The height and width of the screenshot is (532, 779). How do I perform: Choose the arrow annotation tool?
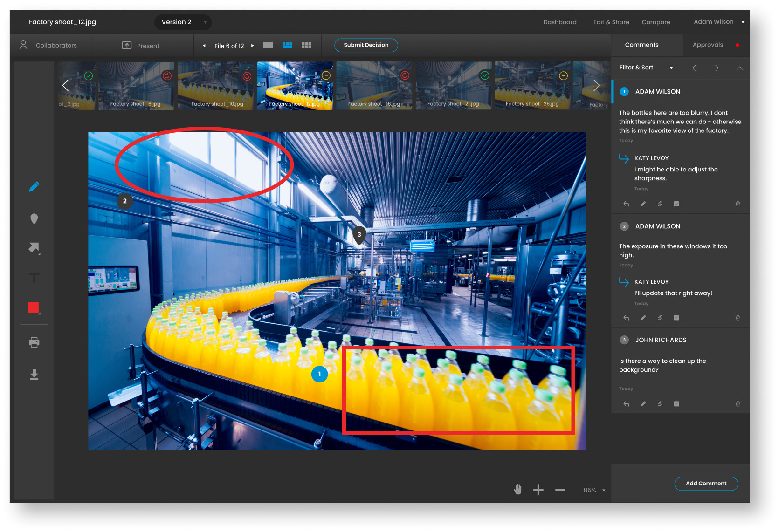click(34, 248)
